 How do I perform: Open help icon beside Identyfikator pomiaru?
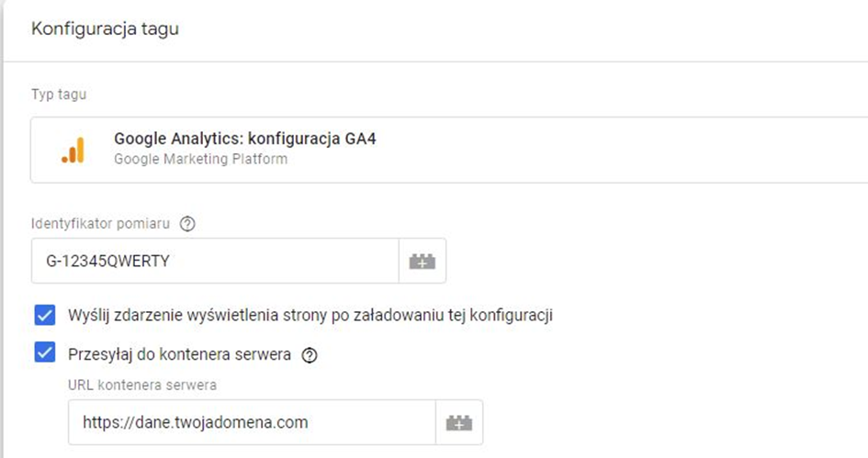click(x=188, y=223)
